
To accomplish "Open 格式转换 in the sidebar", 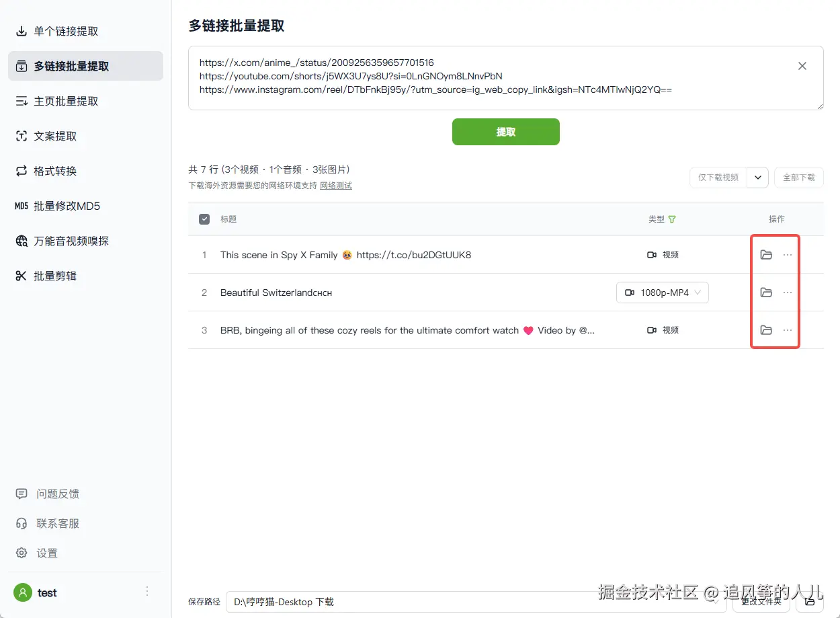I will pyautogui.click(x=85, y=171).
